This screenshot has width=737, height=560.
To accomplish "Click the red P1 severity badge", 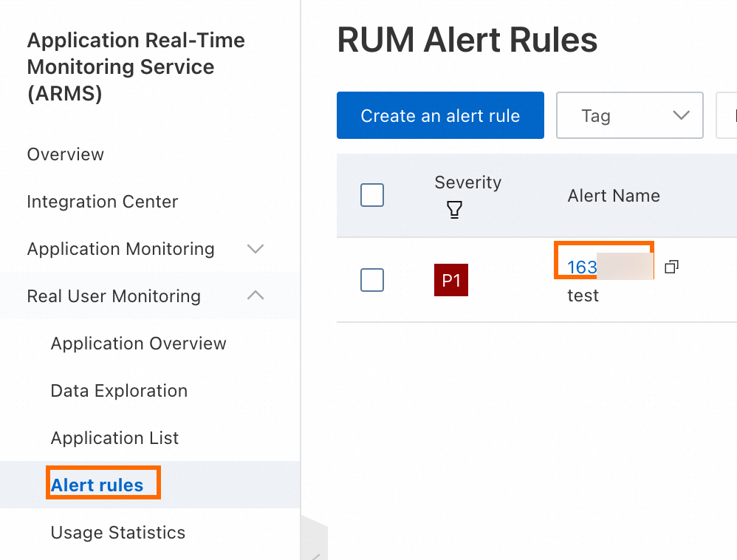I will pyautogui.click(x=450, y=281).
